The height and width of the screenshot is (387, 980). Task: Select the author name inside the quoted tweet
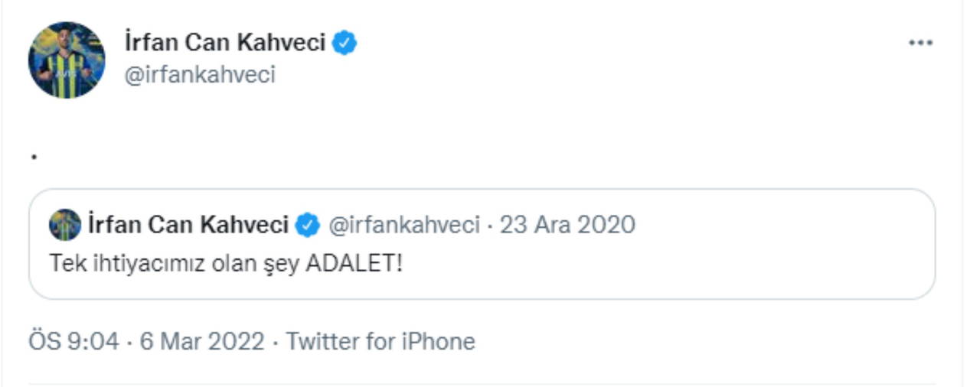pos(188,225)
